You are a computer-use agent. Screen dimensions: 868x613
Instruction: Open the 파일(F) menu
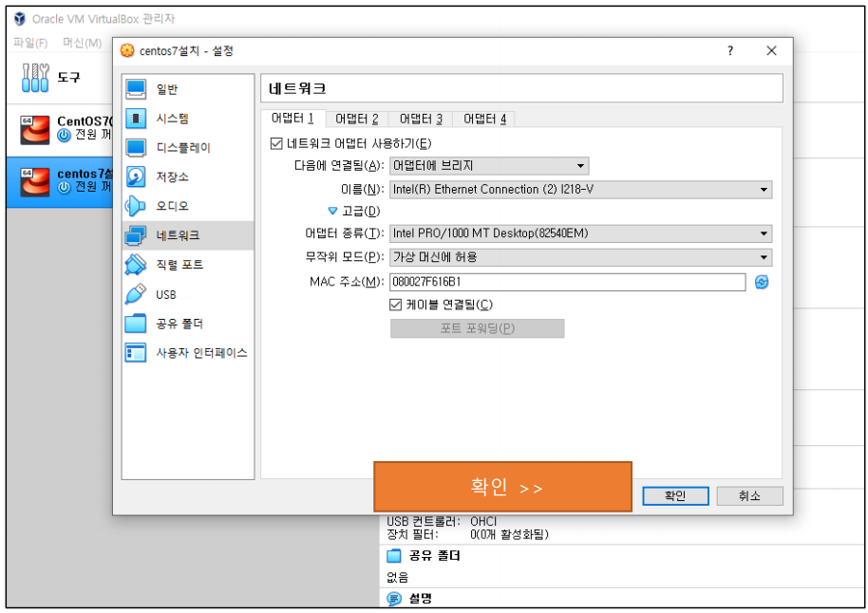(29, 43)
